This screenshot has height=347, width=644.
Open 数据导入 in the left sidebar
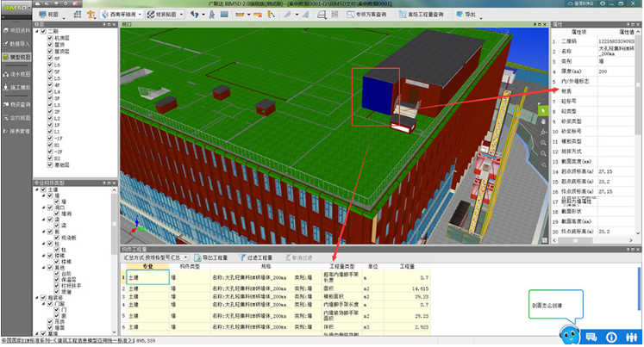[x=16, y=44]
